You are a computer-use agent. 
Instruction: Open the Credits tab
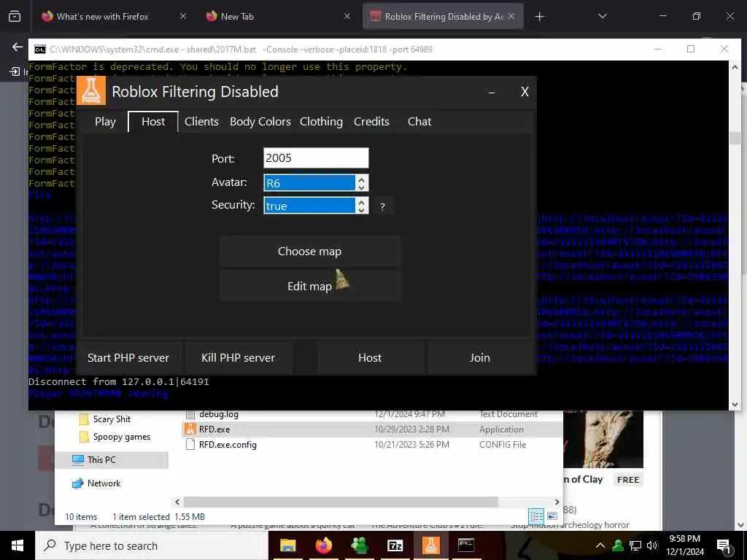tap(371, 122)
